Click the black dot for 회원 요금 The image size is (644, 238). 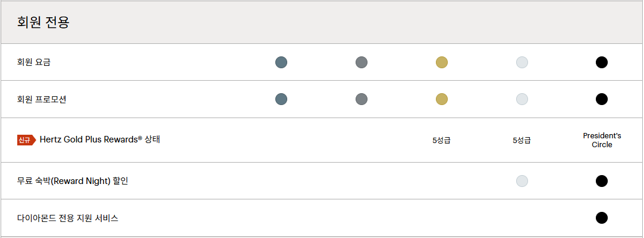[602, 62]
